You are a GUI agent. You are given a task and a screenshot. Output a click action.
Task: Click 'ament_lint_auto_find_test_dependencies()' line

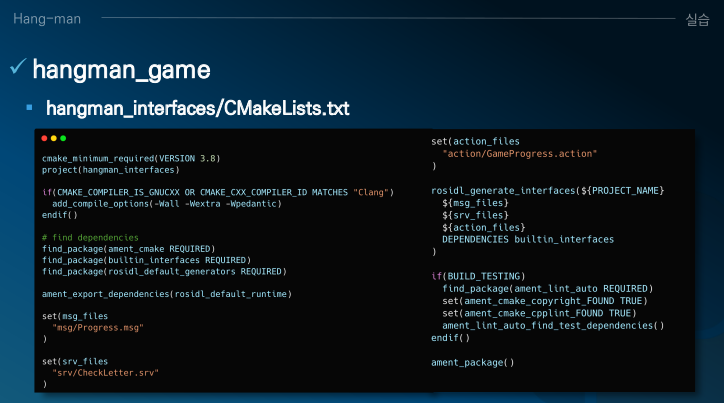coord(553,326)
